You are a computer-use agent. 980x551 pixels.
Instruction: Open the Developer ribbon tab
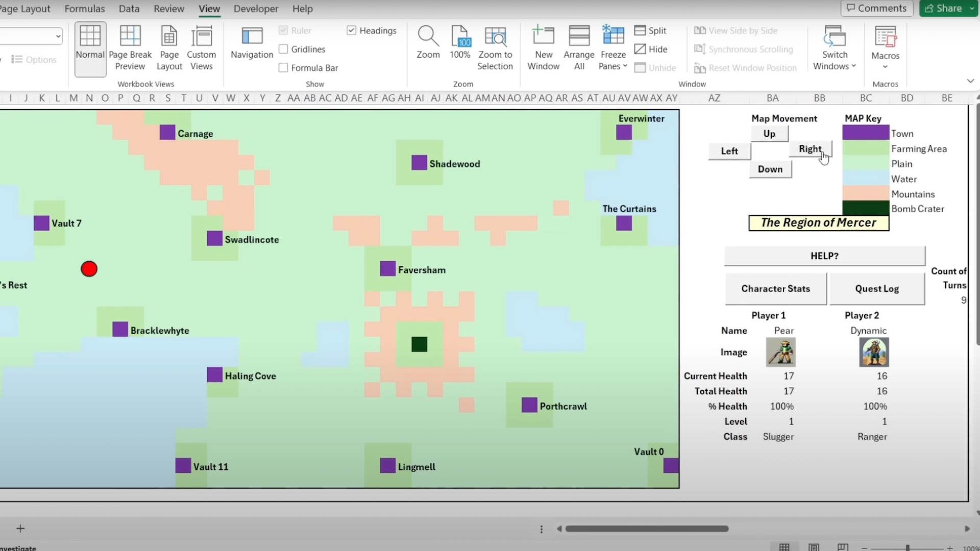click(256, 9)
